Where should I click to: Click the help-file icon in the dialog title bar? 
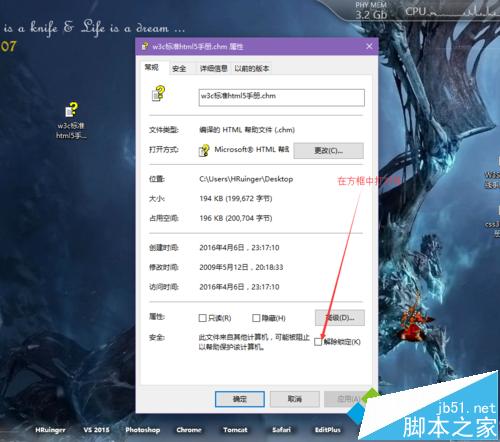pos(145,46)
